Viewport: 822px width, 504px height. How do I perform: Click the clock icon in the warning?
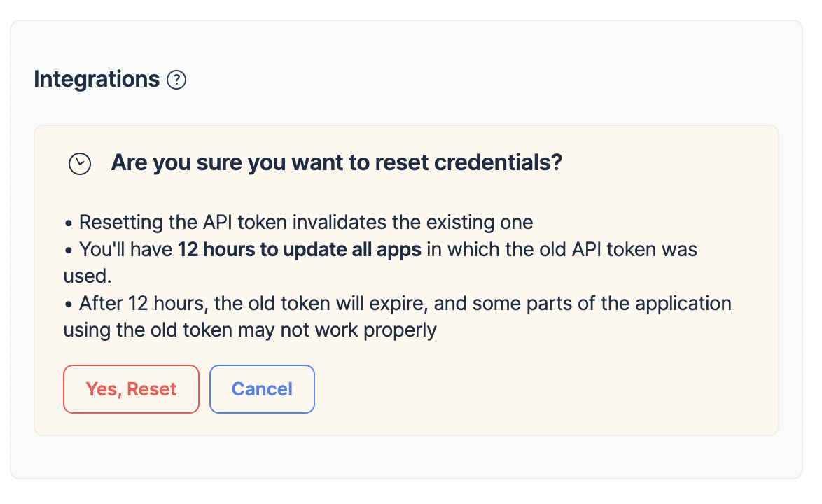pyautogui.click(x=80, y=164)
